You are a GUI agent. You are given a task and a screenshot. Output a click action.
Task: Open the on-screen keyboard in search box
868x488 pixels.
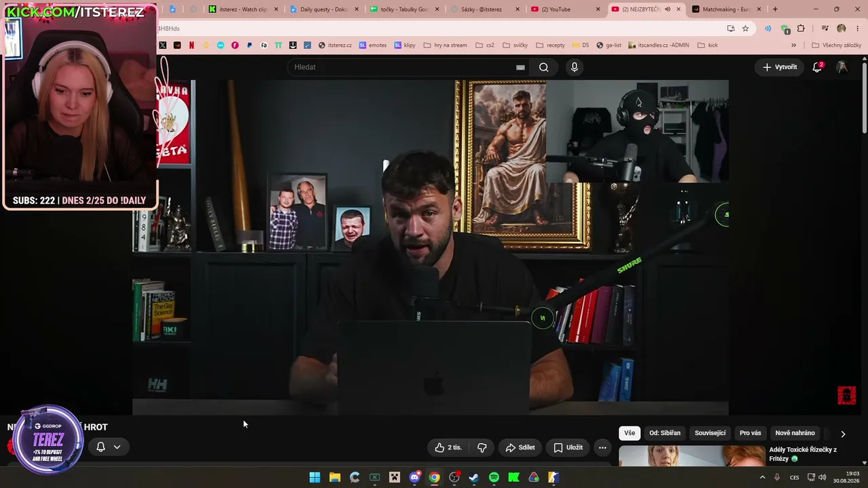pyautogui.click(x=520, y=67)
